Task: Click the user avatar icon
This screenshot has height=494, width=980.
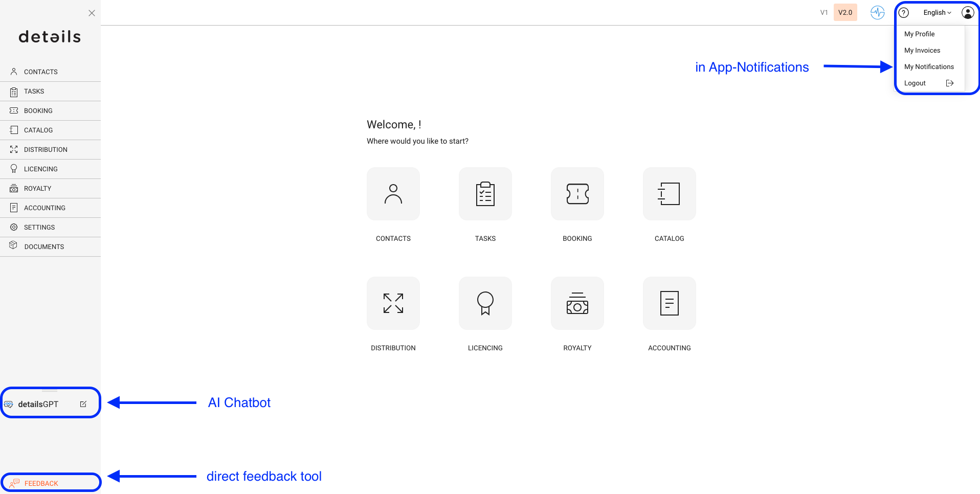Action: point(968,13)
